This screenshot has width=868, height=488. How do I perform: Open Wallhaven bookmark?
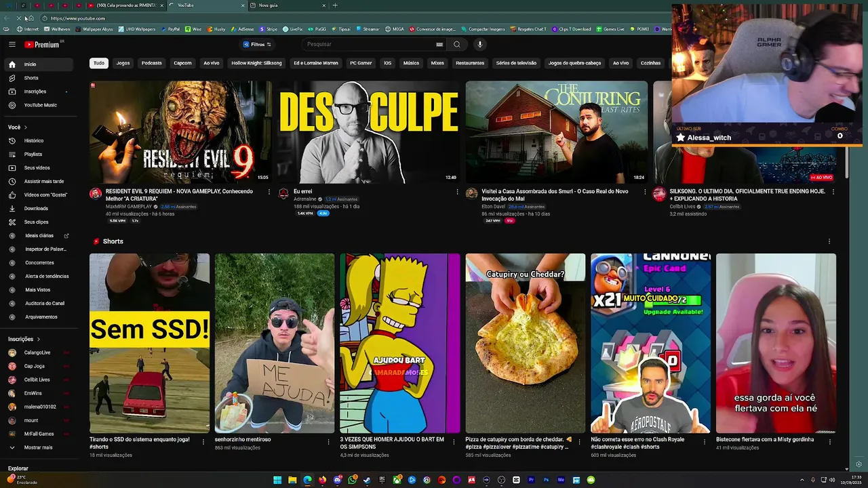[x=58, y=29]
